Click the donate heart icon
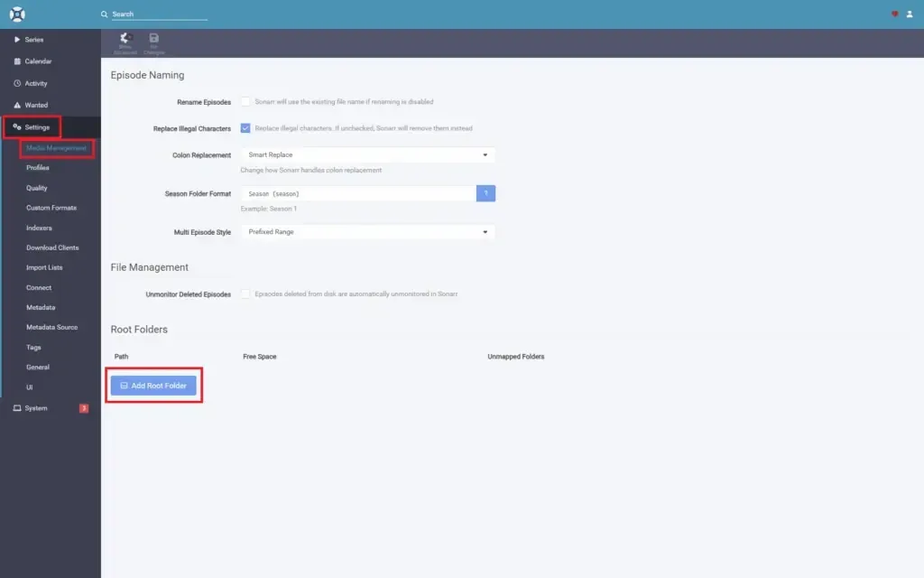This screenshot has width=924, height=578. point(893,14)
